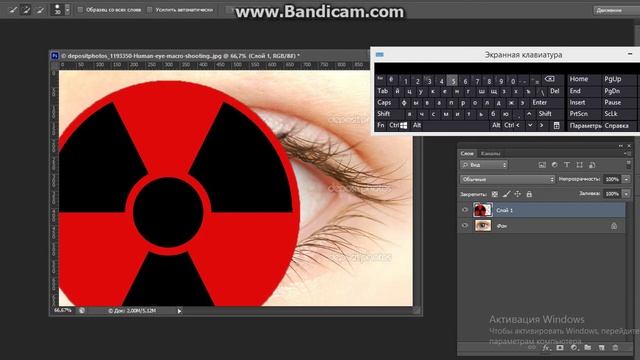640x360 pixels.
Task: Click left Alt key on the on-screen keyboard
Action: [x=417, y=125]
